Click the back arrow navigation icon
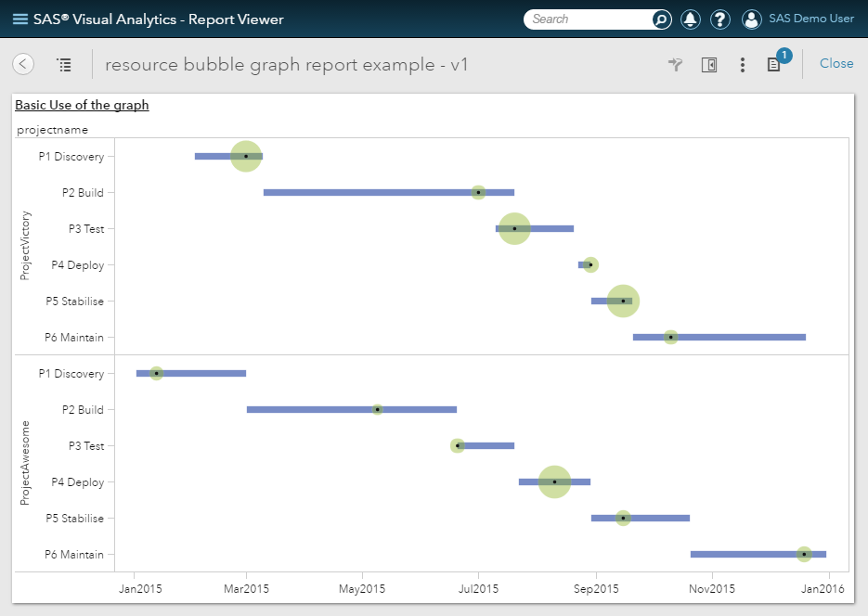This screenshot has height=616, width=868. click(22, 64)
